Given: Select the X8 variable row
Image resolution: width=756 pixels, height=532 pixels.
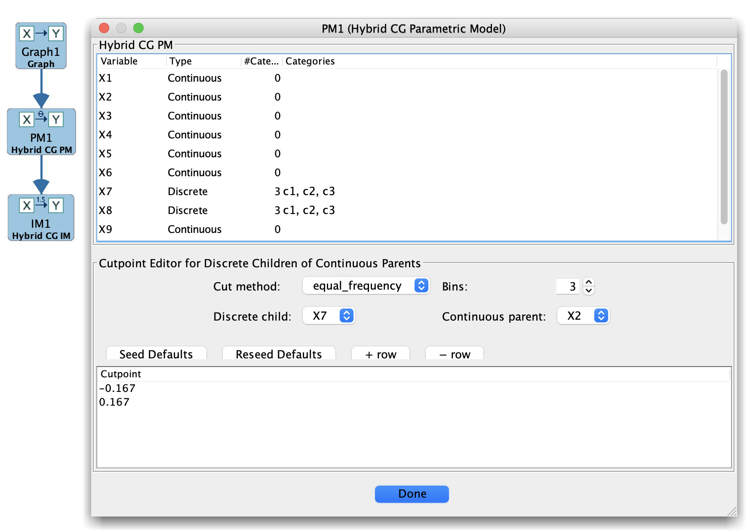Looking at the screenshot, I should (408, 210).
